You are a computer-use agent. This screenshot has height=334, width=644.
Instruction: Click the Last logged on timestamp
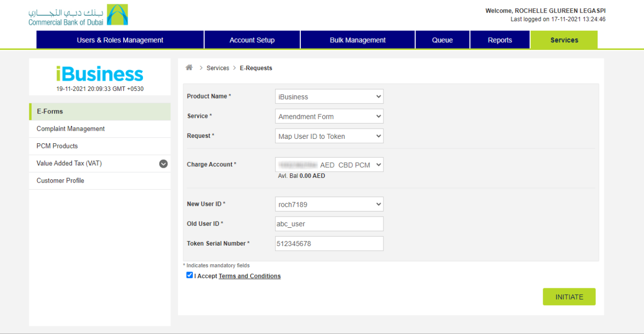(558, 19)
